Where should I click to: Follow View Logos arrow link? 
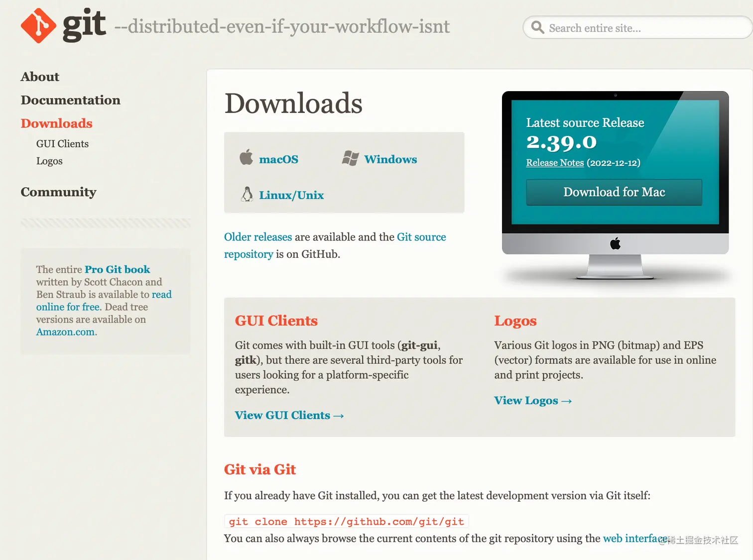pos(533,401)
